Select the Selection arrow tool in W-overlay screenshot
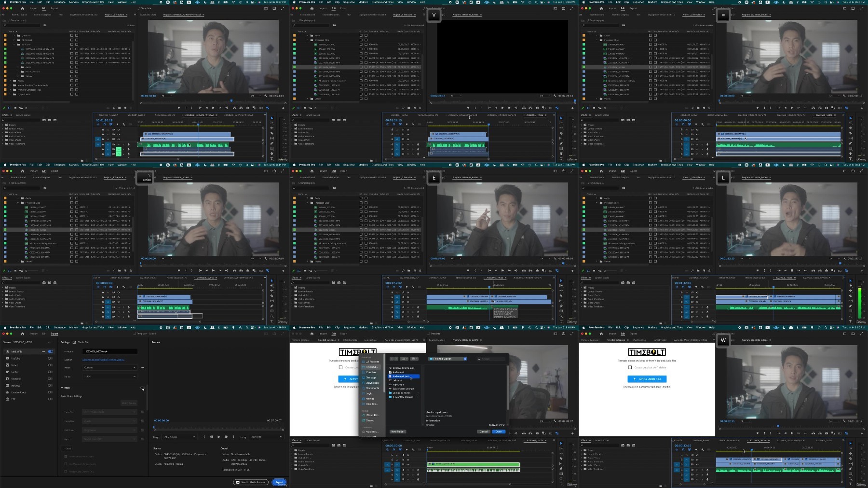Image resolution: width=868 pixels, height=488 pixels. 851,443
